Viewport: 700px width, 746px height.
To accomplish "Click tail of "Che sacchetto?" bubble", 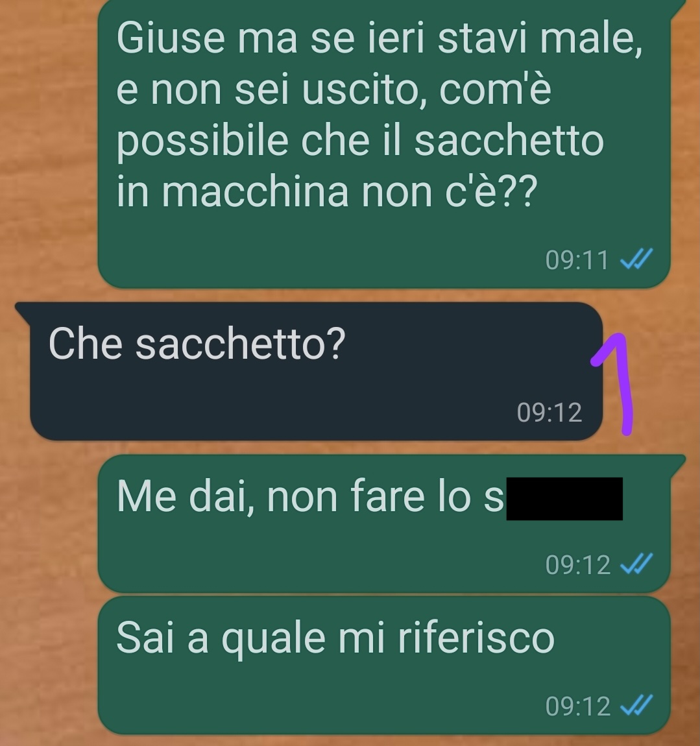I will 23,311.
